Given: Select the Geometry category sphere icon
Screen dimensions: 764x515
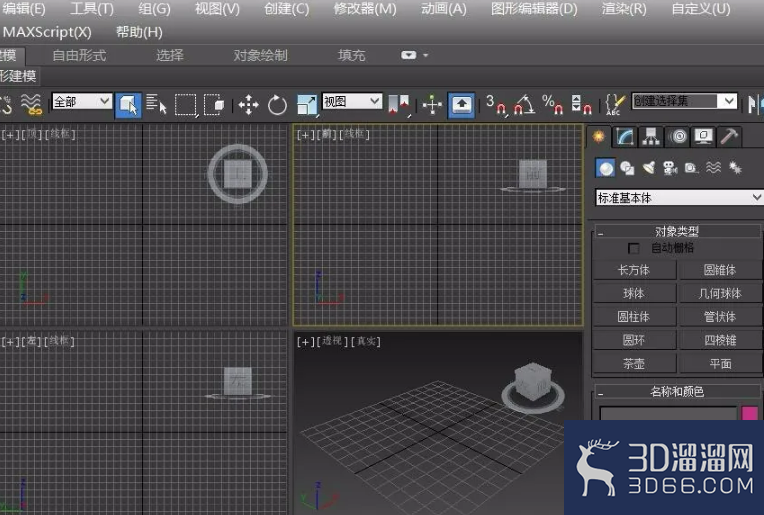Looking at the screenshot, I should 606,168.
